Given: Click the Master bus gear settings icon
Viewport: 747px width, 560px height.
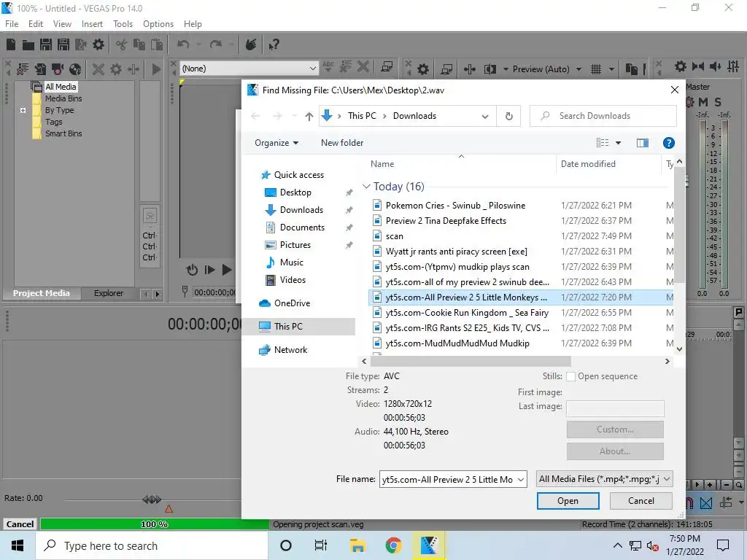Looking at the screenshot, I should (681, 66).
